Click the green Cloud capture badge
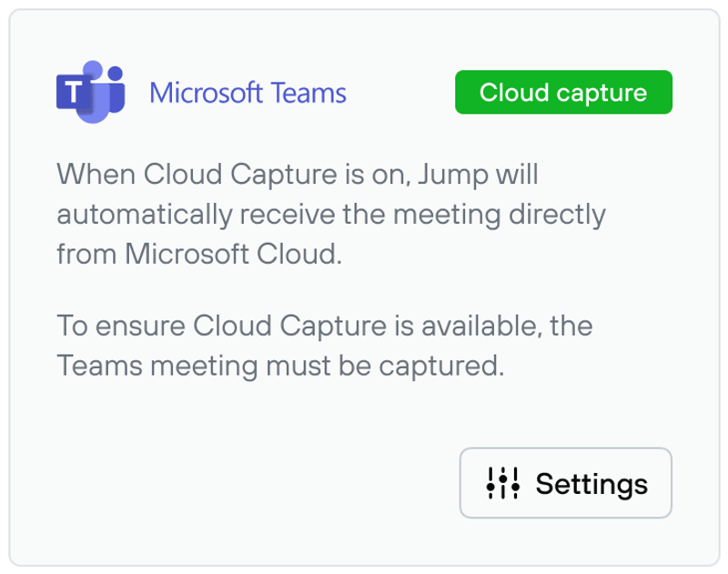The width and height of the screenshot is (728, 574). 563,92
